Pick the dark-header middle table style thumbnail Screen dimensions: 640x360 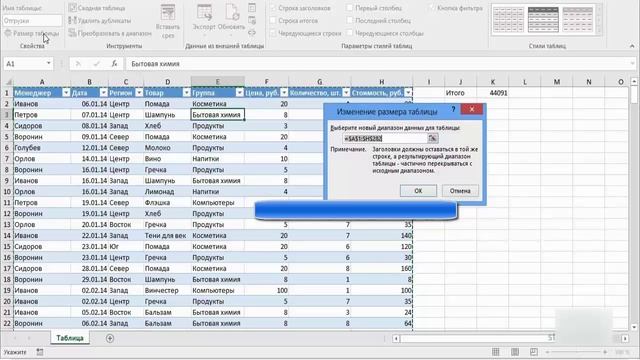coord(543,20)
